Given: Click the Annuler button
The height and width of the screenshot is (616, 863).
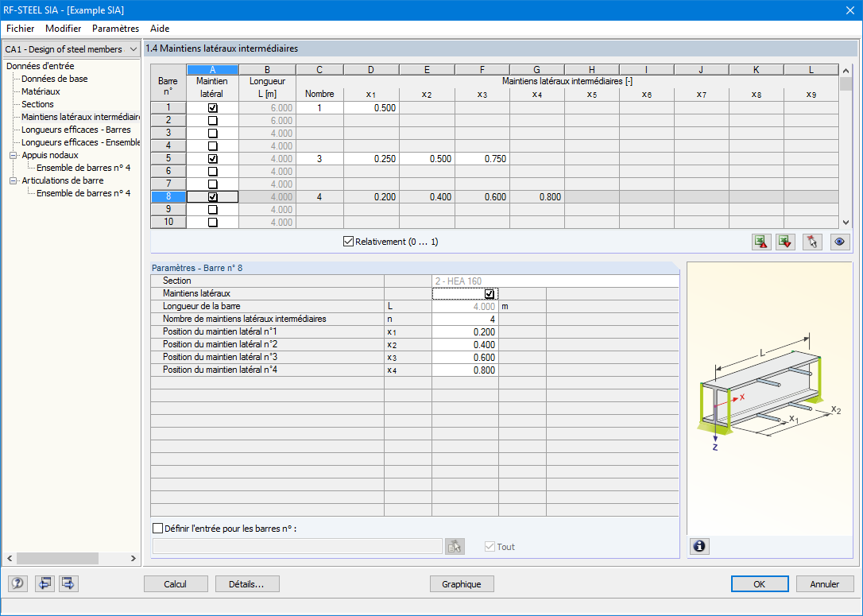Looking at the screenshot, I should pos(825,584).
